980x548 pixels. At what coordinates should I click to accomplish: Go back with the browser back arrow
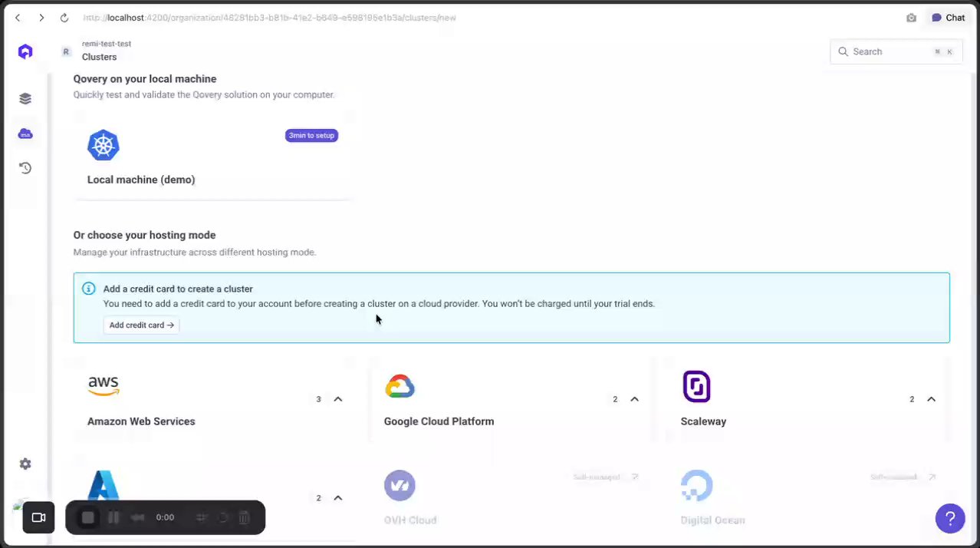click(x=18, y=18)
